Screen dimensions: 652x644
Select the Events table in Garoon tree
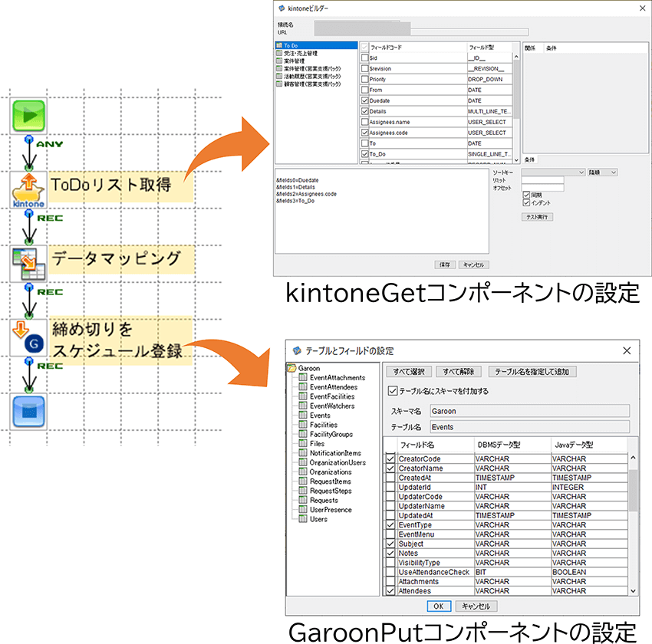click(x=314, y=416)
